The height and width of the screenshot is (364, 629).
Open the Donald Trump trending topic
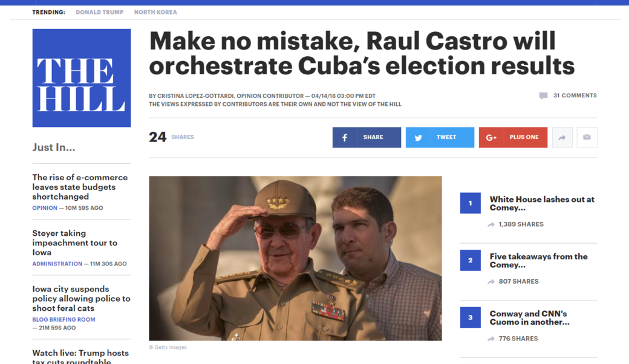(99, 13)
